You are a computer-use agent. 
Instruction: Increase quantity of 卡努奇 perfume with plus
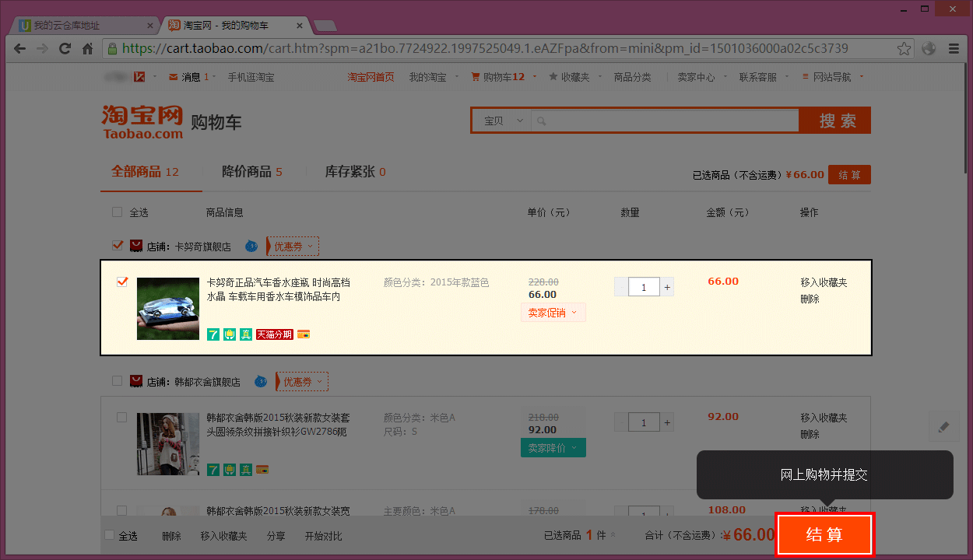tap(667, 287)
